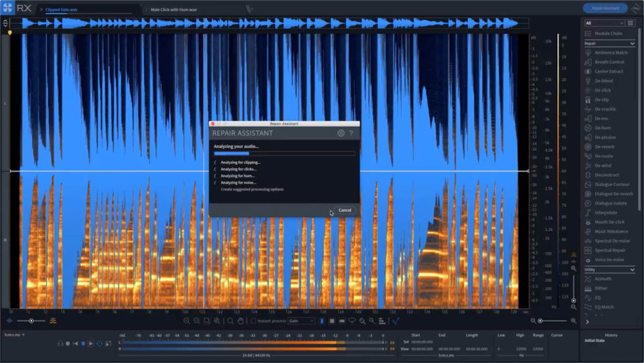Adjust waveform/spectrogram opacity slider

point(31,321)
